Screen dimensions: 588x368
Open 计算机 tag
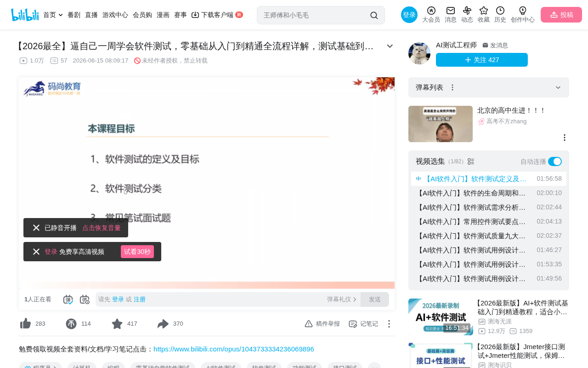click(x=82, y=368)
